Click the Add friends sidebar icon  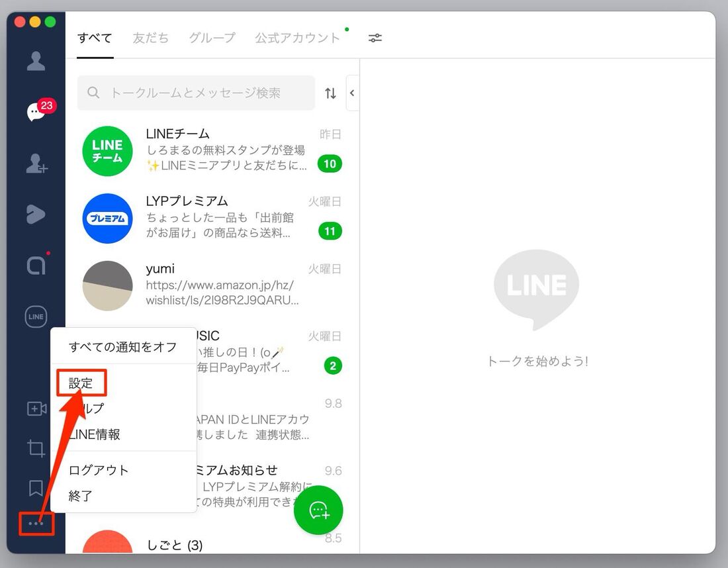click(x=36, y=166)
